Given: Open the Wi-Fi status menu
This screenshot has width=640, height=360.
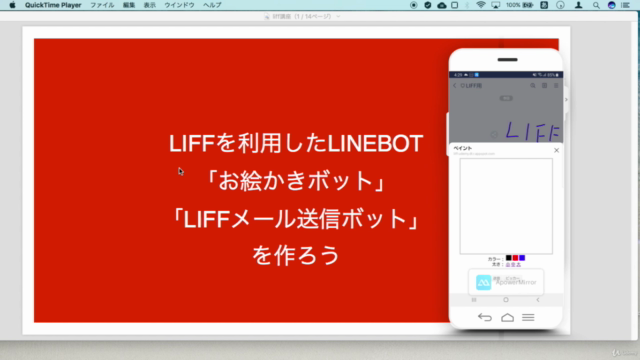Looking at the screenshot, I should pos(481,5).
